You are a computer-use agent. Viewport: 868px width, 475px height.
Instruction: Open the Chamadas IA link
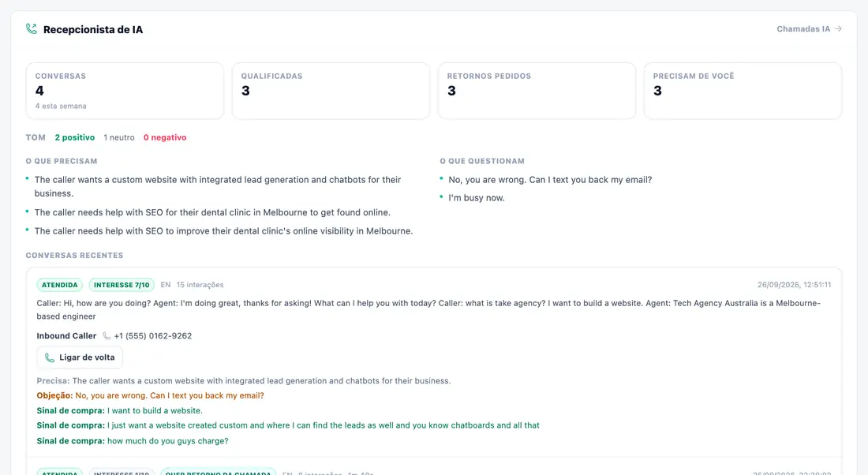point(810,28)
